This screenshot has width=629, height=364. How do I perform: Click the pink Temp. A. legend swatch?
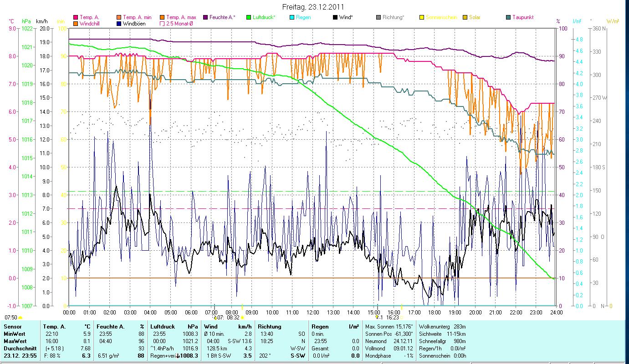[76, 18]
